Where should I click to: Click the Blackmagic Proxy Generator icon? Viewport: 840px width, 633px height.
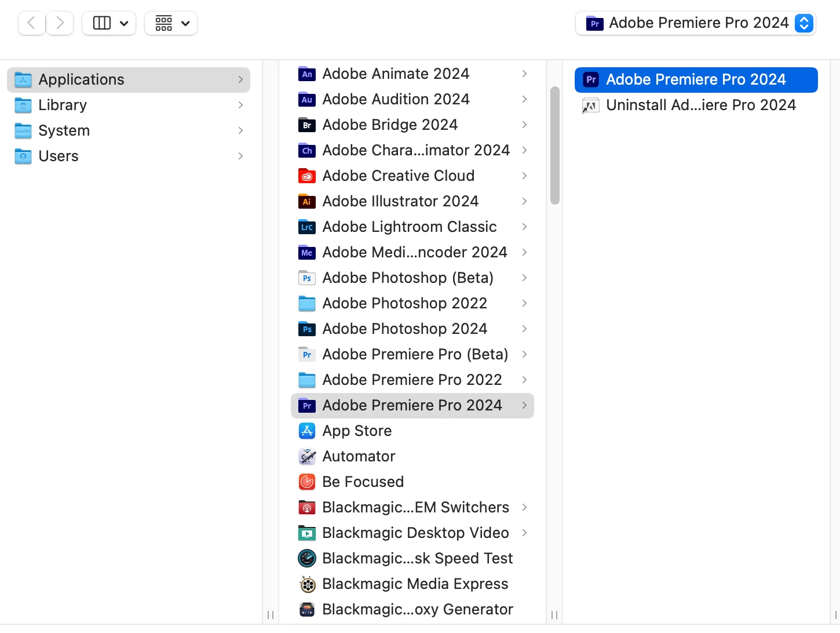[x=306, y=609]
